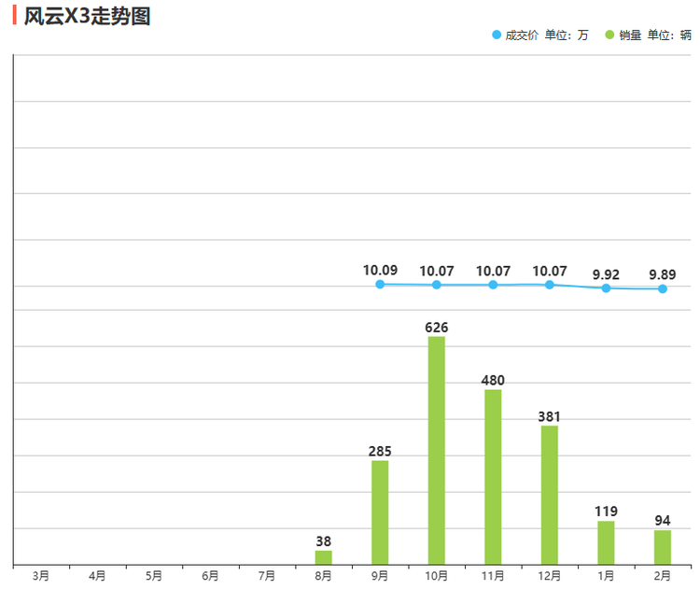Image resolution: width=700 pixels, height=589 pixels.
Task: Select the 285 sales bar for 9月
Action: tap(380, 512)
